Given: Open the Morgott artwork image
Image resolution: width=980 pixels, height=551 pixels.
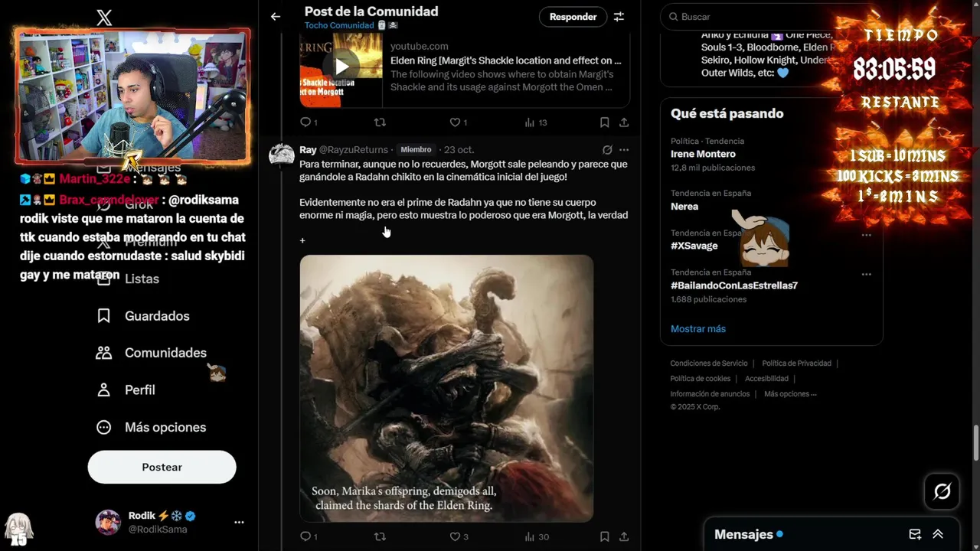Looking at the screenshot, I should (446, 389).
